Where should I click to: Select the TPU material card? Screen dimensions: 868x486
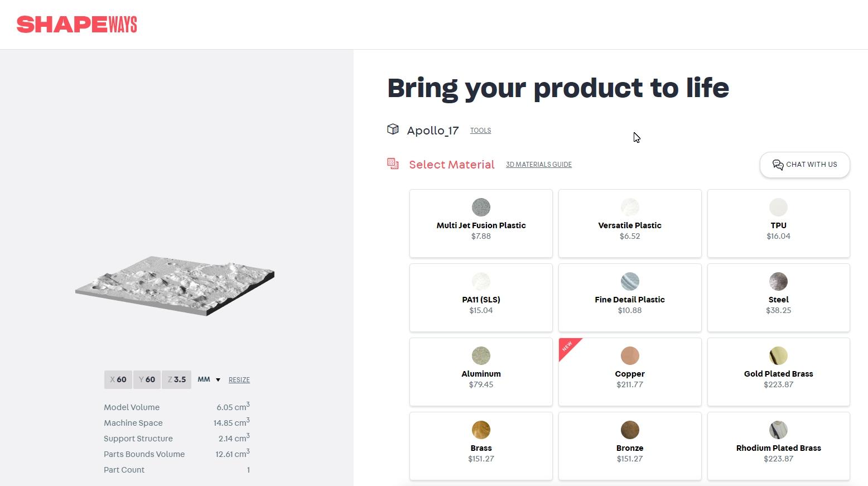tap(778, 224)
